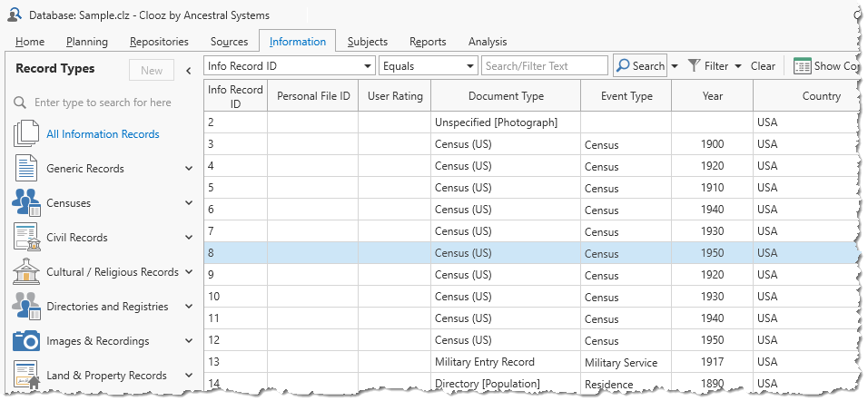Image resolution: width=868 pixels, height=401 pixels.
Task: Click the Cultural / Religious Records building icon
Action: pyautogui.click(x=25, y=271)
